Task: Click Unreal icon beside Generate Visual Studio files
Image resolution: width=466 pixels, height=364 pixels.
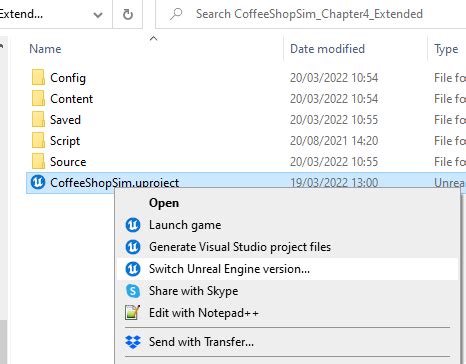Action: click(133, 247)
